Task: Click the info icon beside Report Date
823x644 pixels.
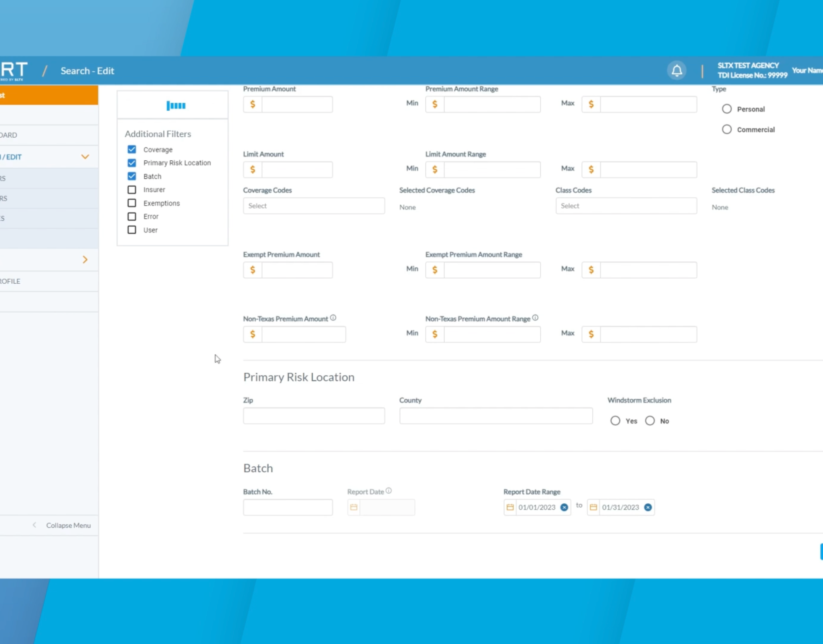Action: click(389, 490)
